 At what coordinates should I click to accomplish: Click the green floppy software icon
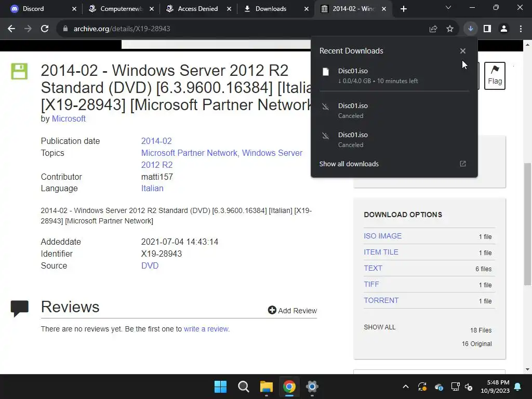coord(19,71)
